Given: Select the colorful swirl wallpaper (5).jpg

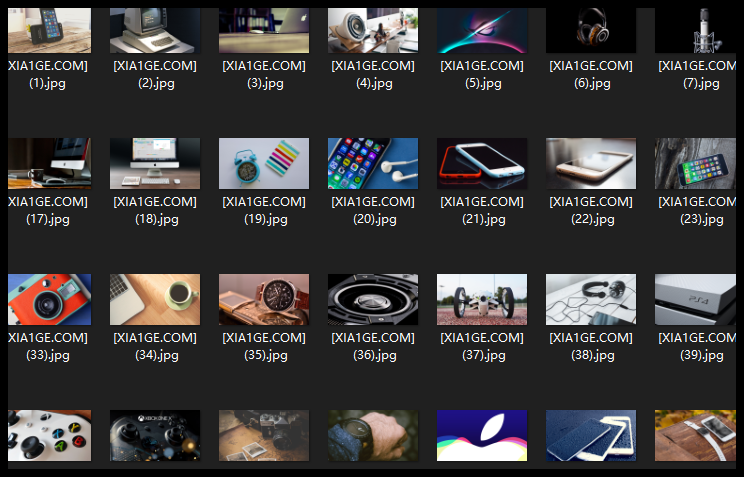Looking at the screenshot, I should click(x=482, y=30).
